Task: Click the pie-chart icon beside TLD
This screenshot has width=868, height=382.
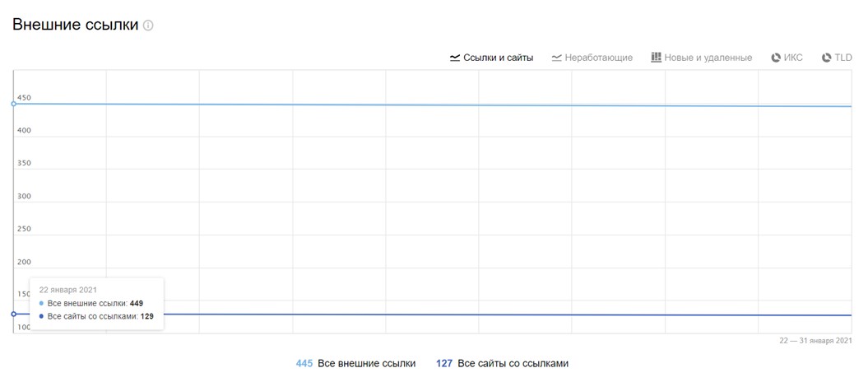Action: 826,58
